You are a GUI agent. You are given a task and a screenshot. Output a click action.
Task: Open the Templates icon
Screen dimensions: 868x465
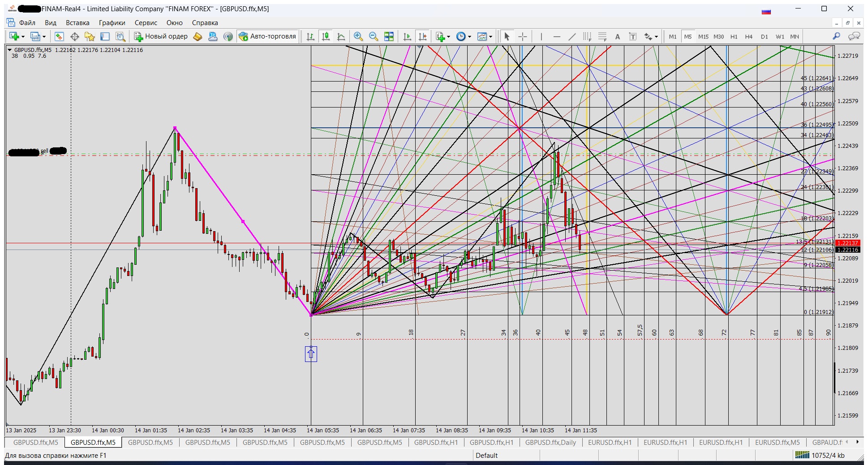click(x=482, y=37)
